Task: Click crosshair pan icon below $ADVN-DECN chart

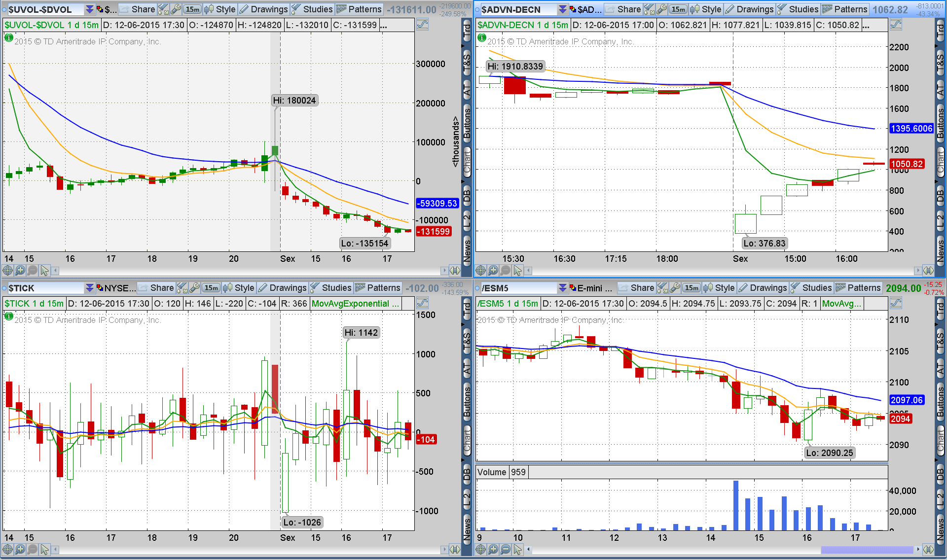Action: (480, 270)
